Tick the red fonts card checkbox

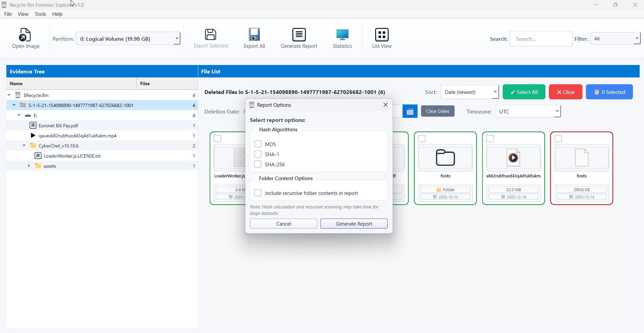click(558, 139)
